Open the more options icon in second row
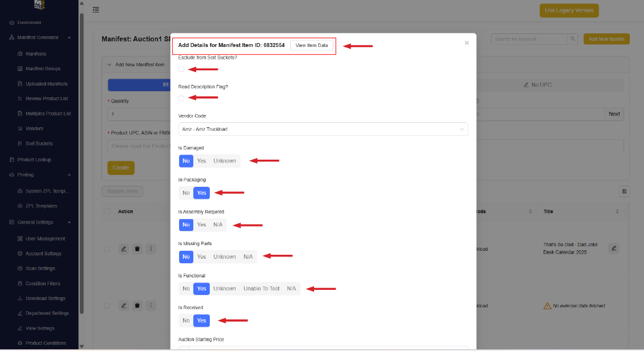Viewport: 644px width, 351px height. (151, 306)
